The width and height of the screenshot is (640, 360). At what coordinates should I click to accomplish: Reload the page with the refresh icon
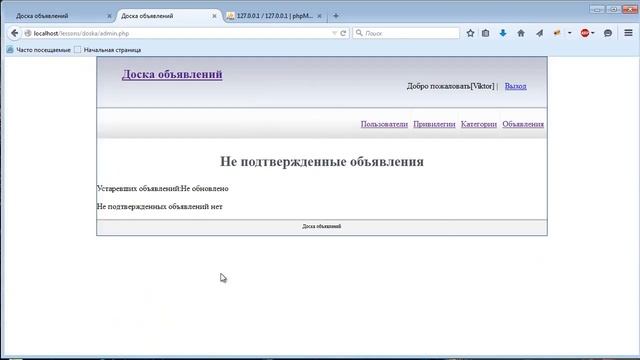(x=343, y=33)
